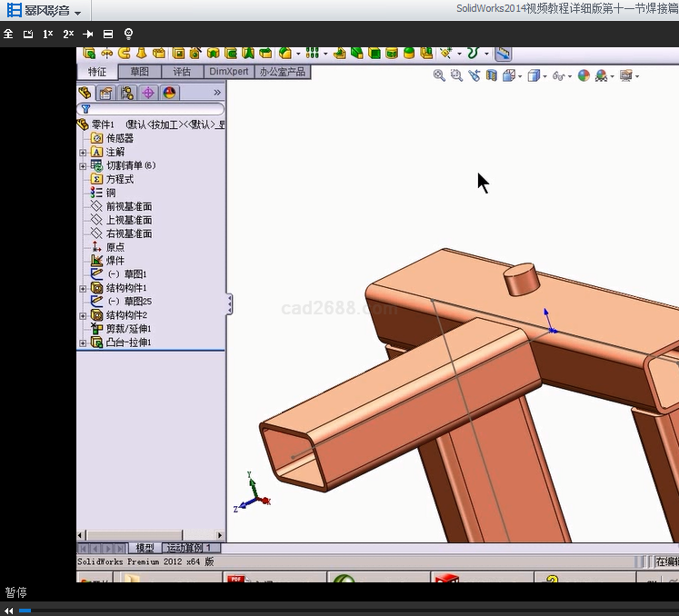Screen dimensions: 679x616
Task: Switch to the PropertyManager panel icon
Action: tap(106, 93)
